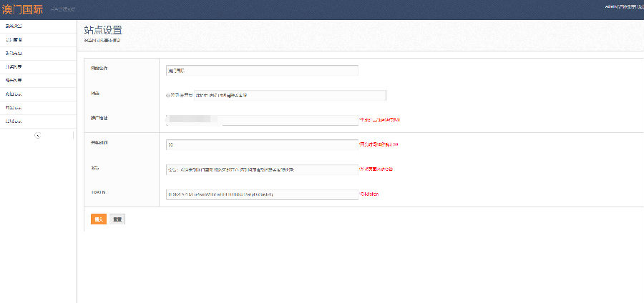Click the input field directly above 公告 row
Screen dimensions: 644x303
click(x=261, y=144)
